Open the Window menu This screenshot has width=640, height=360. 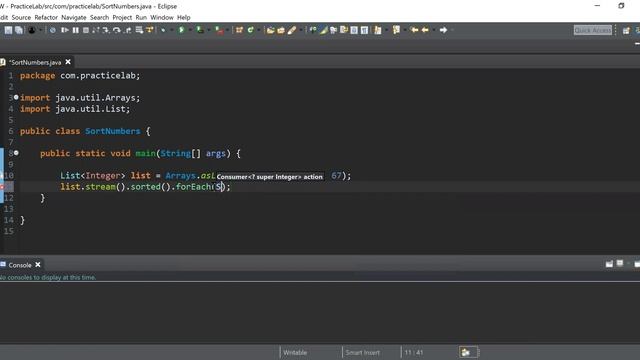click(162, 18)
